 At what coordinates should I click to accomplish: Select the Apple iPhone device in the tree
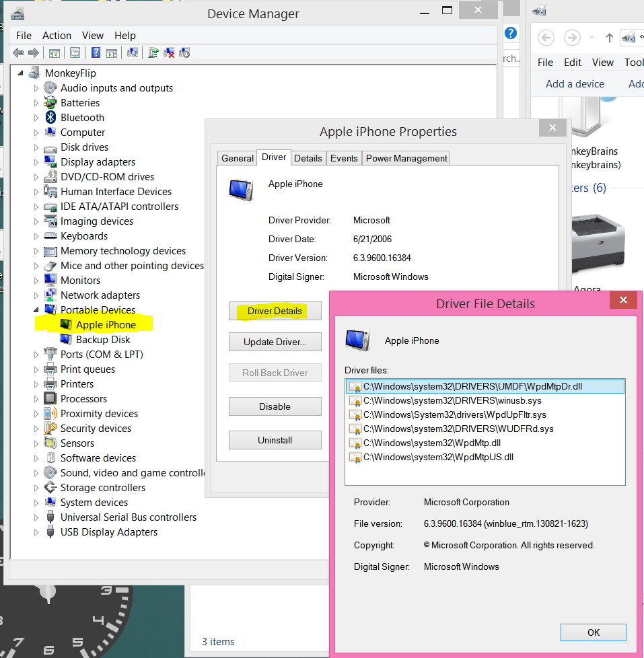[106, 325]
